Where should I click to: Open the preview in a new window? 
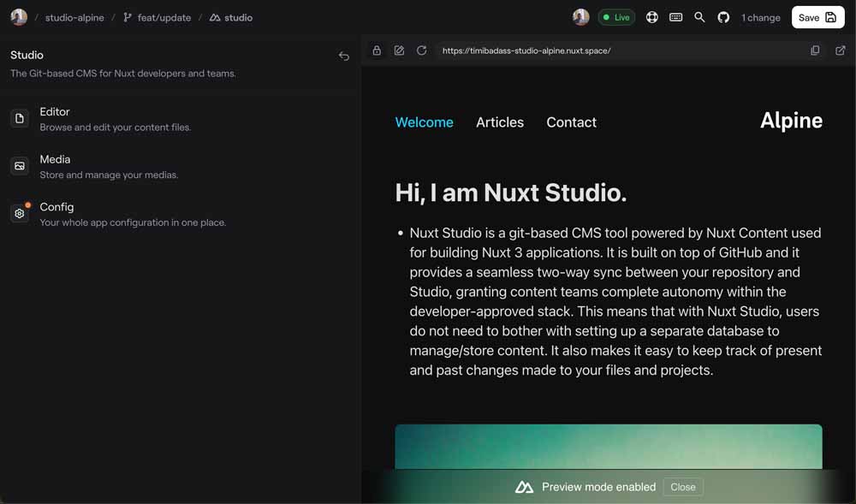[x=840, y=50]
